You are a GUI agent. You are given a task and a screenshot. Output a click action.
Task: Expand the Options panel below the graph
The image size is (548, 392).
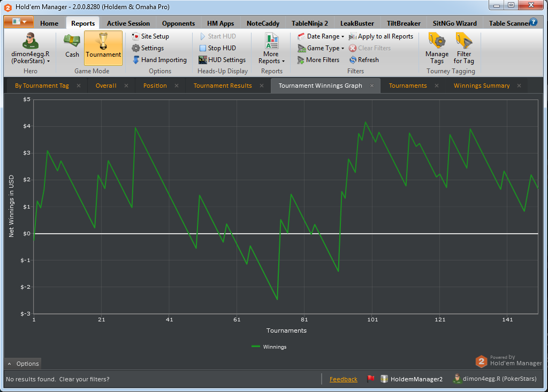pyautogui.click(x=23, y=364)
